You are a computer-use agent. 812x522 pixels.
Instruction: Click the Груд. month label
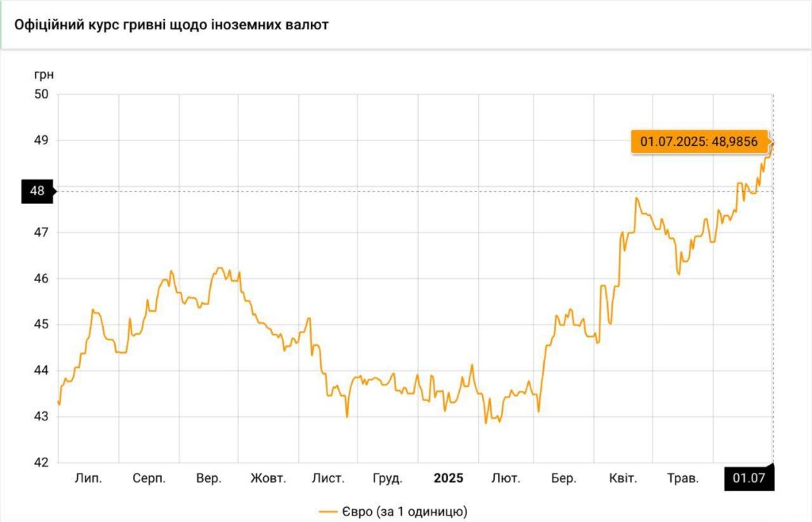pyautogui.click(x=388, y=478)
